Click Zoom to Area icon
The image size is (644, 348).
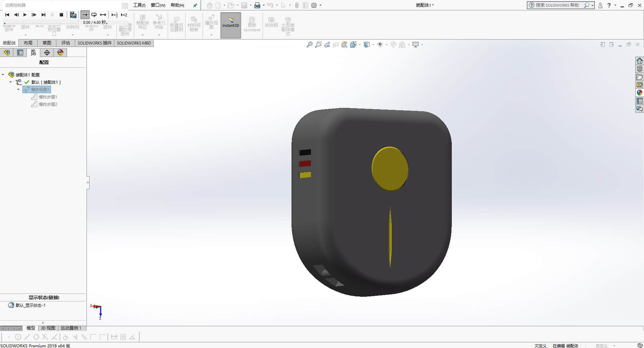click(x=318, y=45)
